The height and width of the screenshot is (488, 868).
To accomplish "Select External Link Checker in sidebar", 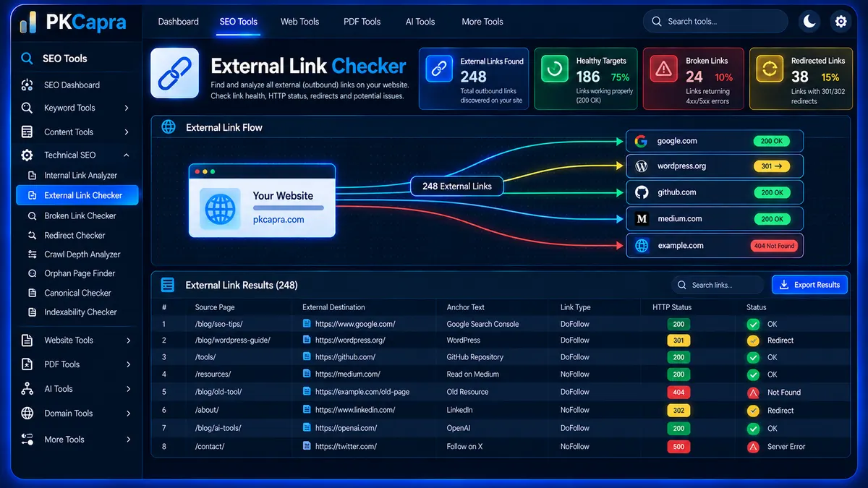I will tap(77, 195).
